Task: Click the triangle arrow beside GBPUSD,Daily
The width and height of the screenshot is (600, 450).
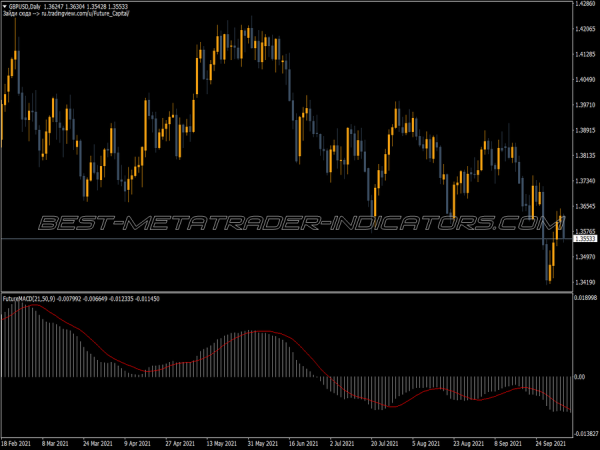Action: point(5,7)
